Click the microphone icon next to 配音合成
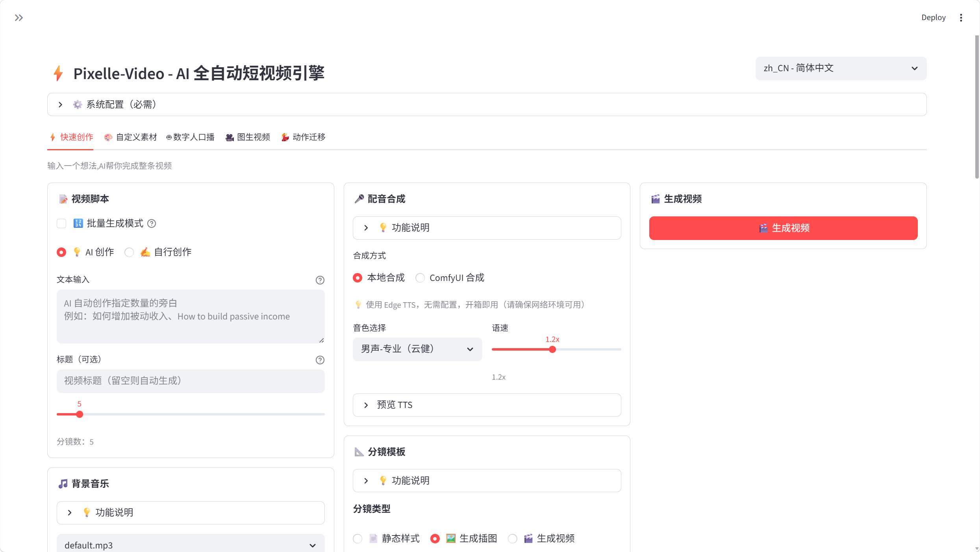Image resolution: width=980 pixels, height=552 pixels. pyautogui.click(x=359, y=199)
